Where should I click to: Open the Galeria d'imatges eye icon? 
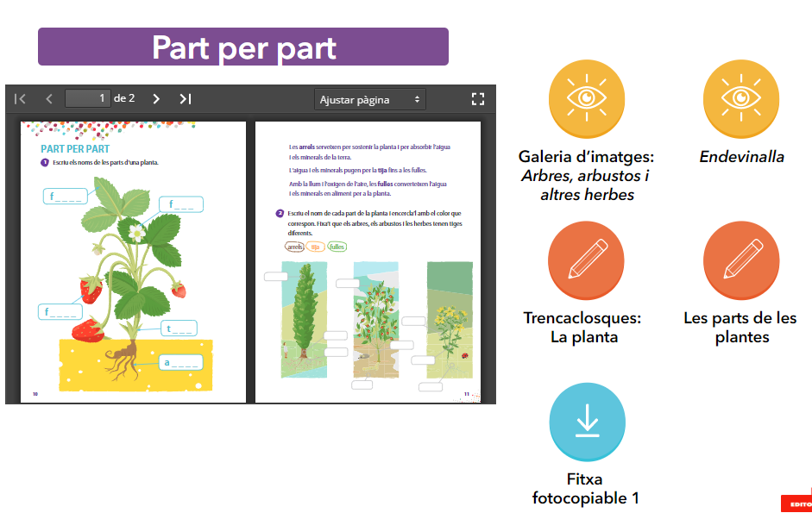[x=586, y=98]
